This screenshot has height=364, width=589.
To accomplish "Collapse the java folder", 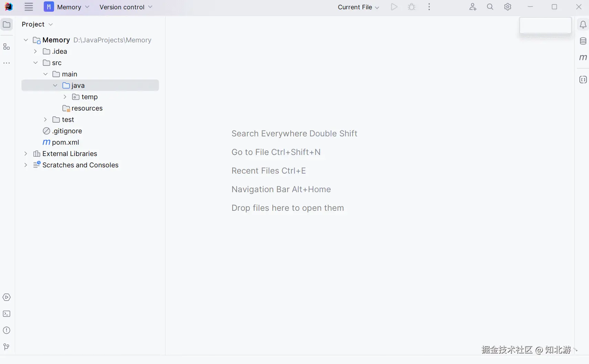I will (55, 85).
